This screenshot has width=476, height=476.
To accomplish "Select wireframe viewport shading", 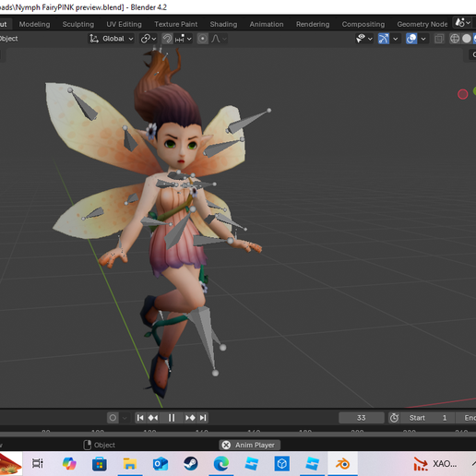I will 455,39.
